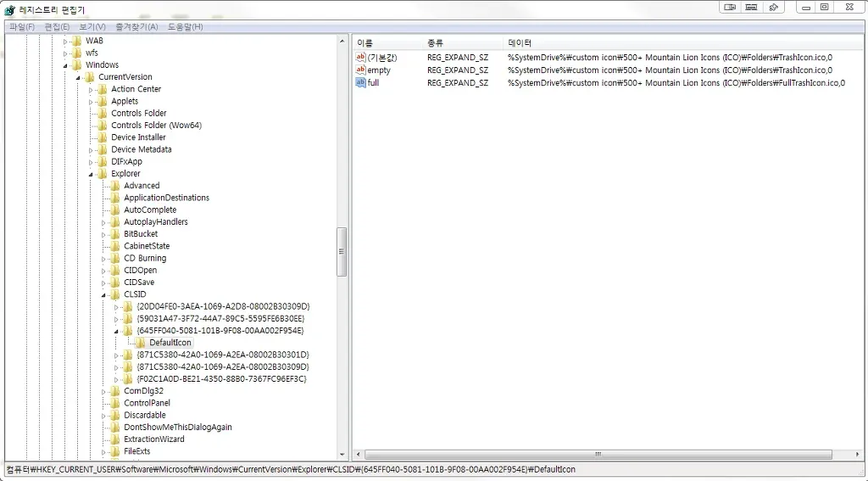Viewport: 868px width, 481px height.
Task: Click the status bar registry path
Action: click(292, 469)
